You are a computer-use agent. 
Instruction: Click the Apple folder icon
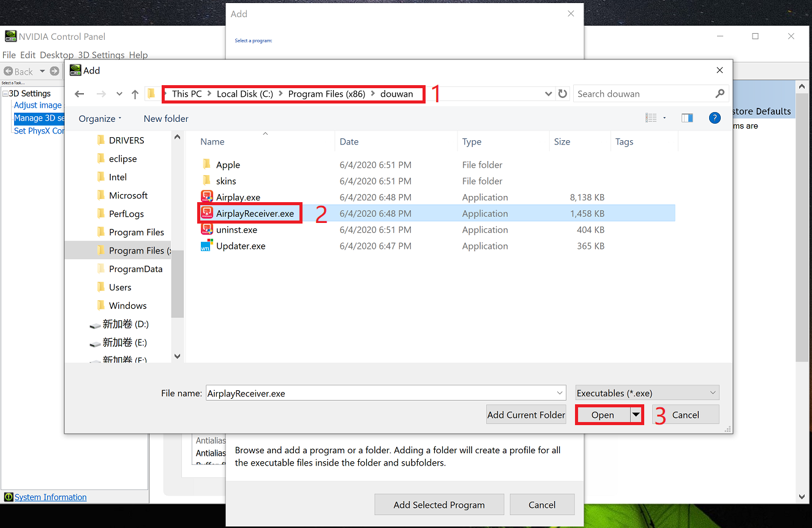[206, 165]
